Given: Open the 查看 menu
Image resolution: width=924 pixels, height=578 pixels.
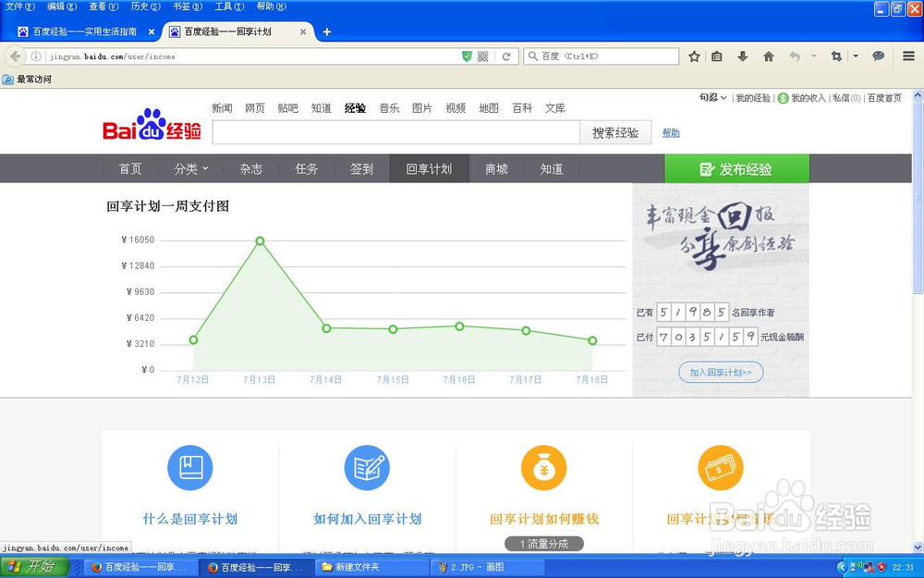Looking at the screenshot, I should tap(103, 6).
